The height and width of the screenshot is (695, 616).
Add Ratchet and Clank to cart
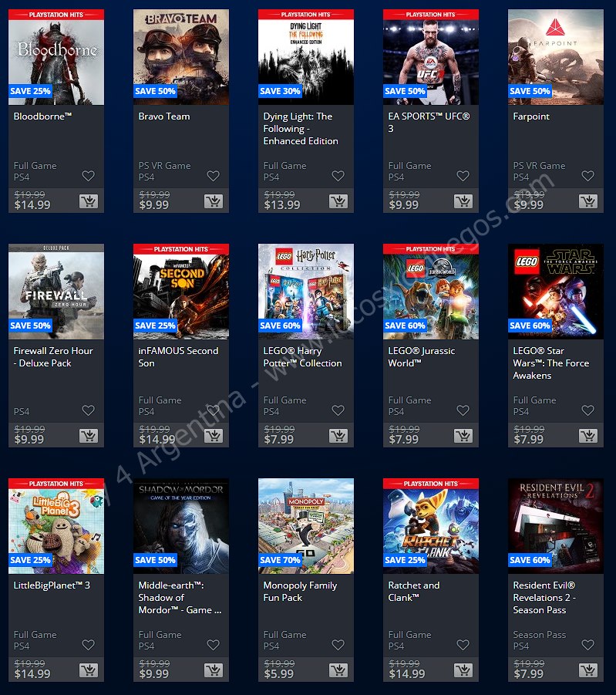[463, 670]
